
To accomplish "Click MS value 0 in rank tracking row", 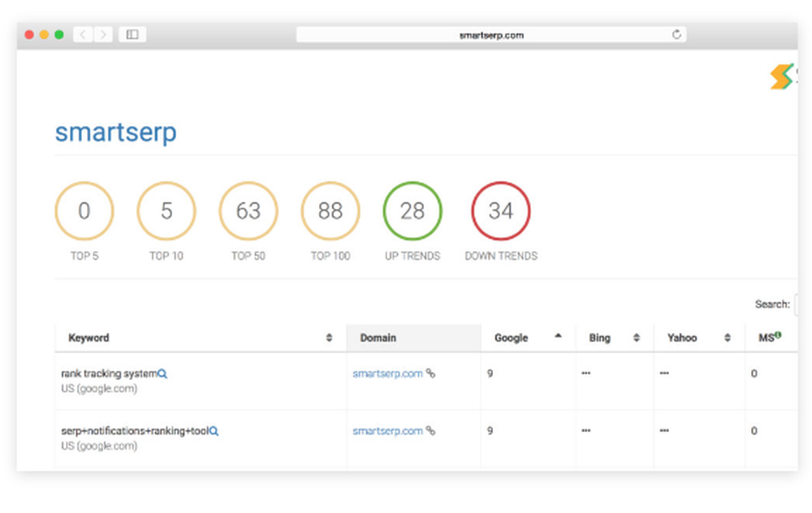I will click(754, 373).
